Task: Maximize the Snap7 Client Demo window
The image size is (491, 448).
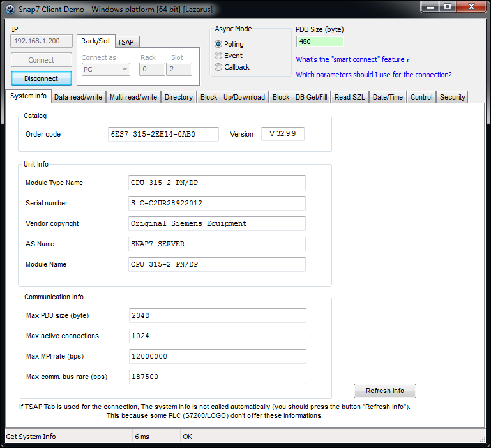Action: click(x=448, y=7)
